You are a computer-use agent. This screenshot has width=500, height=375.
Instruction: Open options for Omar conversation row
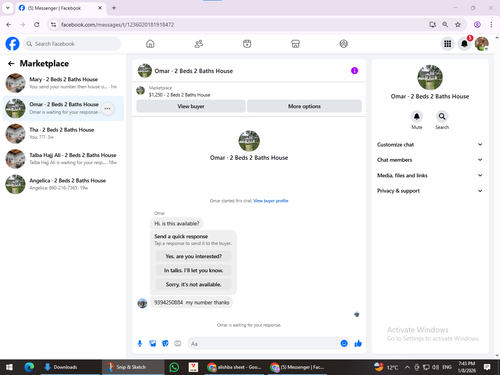pyautogui.click(x=107, y=109)
